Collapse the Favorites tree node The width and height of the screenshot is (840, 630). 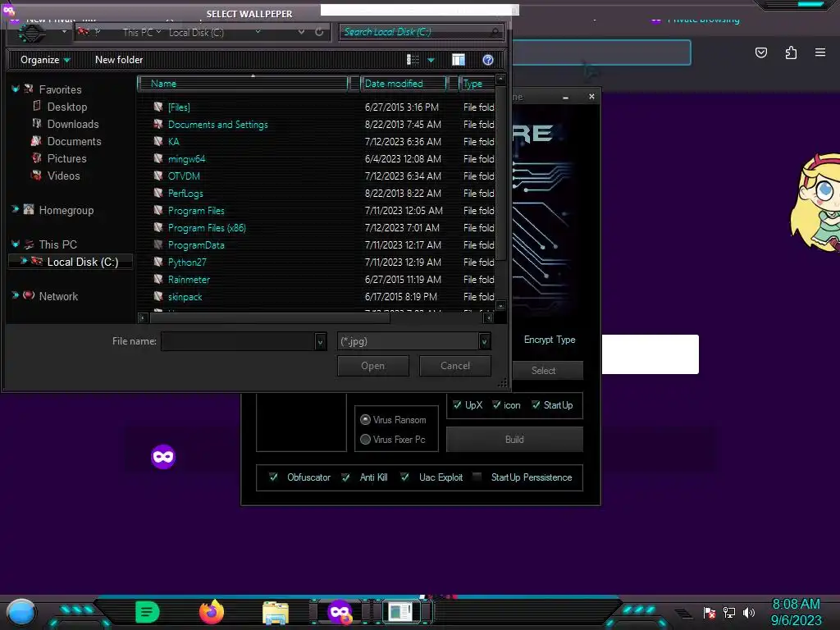[16, 89]
